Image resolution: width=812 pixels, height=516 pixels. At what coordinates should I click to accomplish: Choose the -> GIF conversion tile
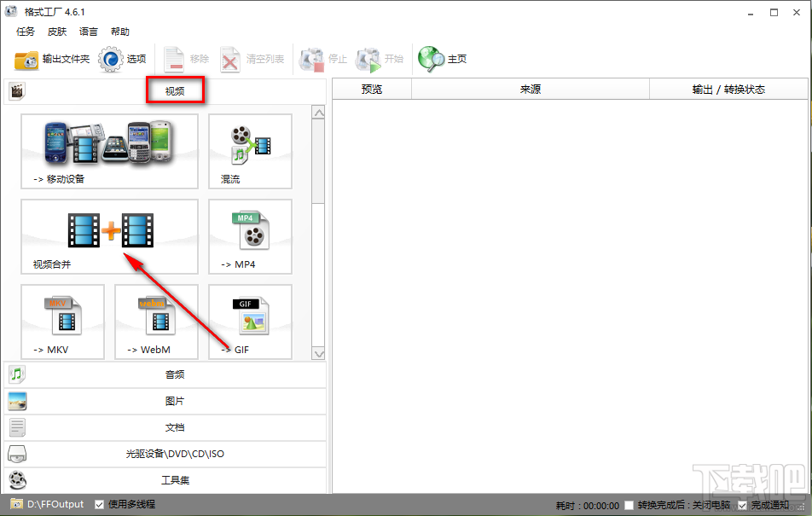(x=250, y=322)
